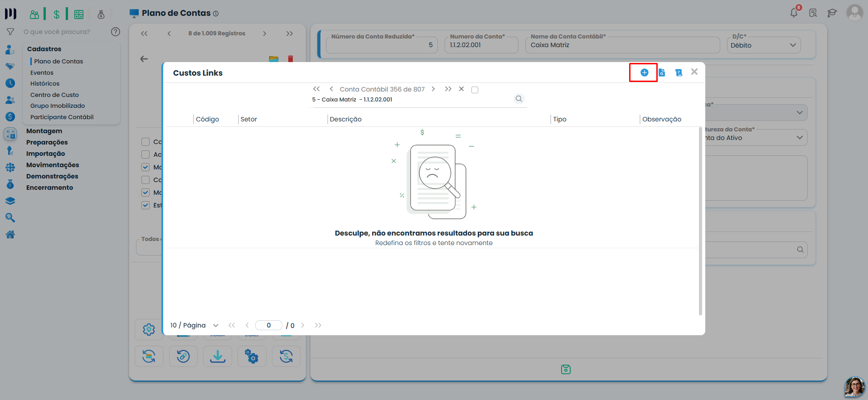Image resolution: width=868 pixels, height=400 pixels.
Task: Expand the Natureza da Conta dropdown
Action: (800, 138)
